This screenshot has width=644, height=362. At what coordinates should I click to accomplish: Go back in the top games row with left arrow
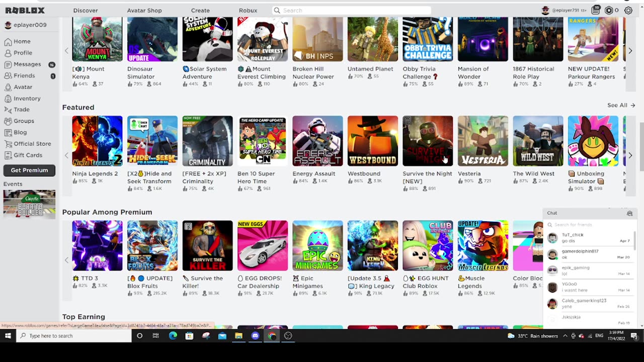tap(66, 51)
